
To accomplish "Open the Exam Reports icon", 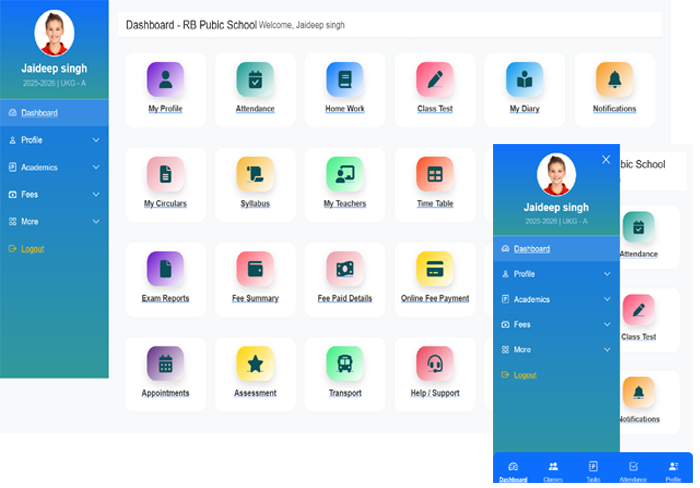I will click(165, 268).
